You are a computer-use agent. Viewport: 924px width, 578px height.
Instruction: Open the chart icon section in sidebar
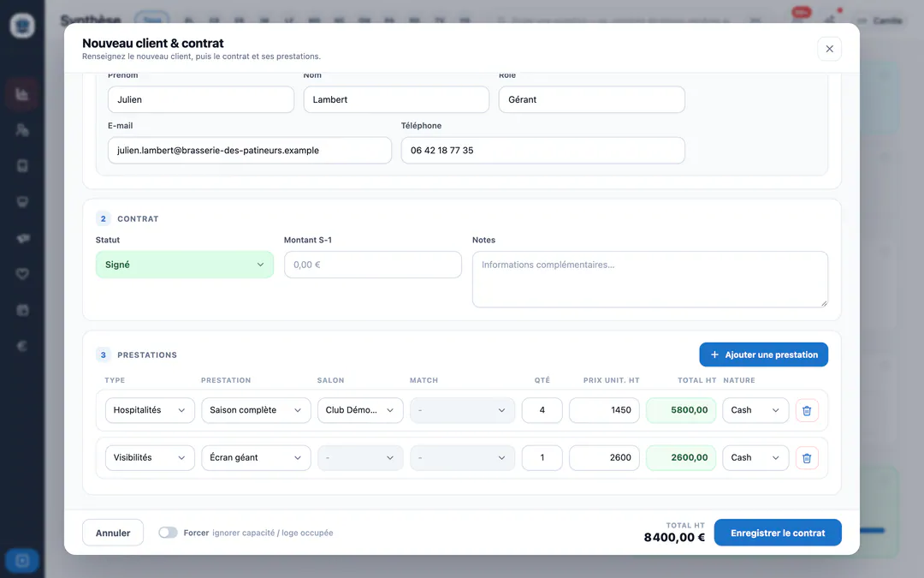(x=22, y=94)
